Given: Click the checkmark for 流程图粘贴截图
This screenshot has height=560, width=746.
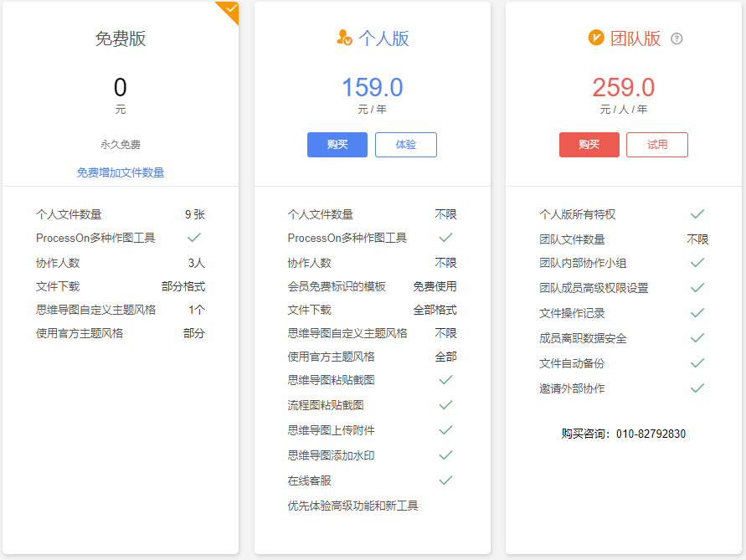Looking at the screenshot, I should coord(445,405).
